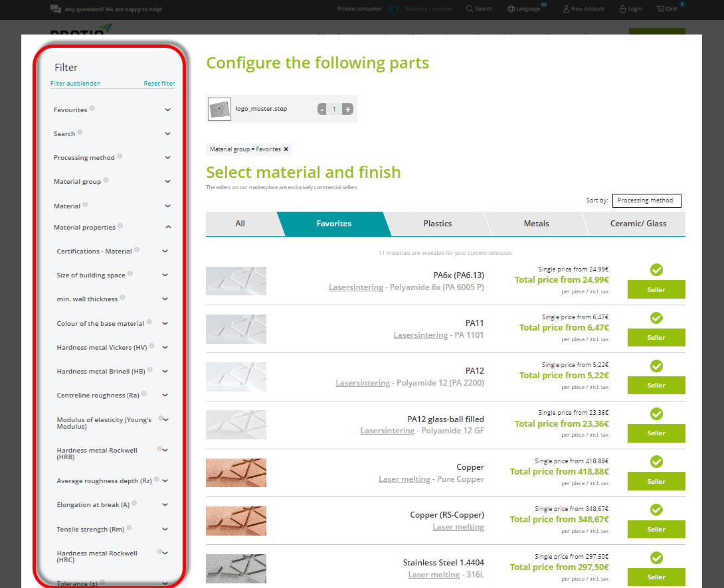724x588 pixels.
Task: Open the Language globe icon
Action: 511,9
